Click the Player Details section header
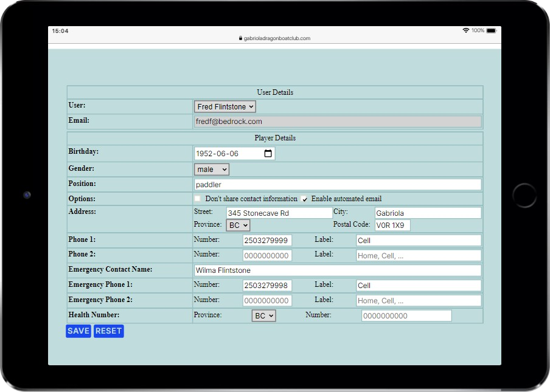 275,138
